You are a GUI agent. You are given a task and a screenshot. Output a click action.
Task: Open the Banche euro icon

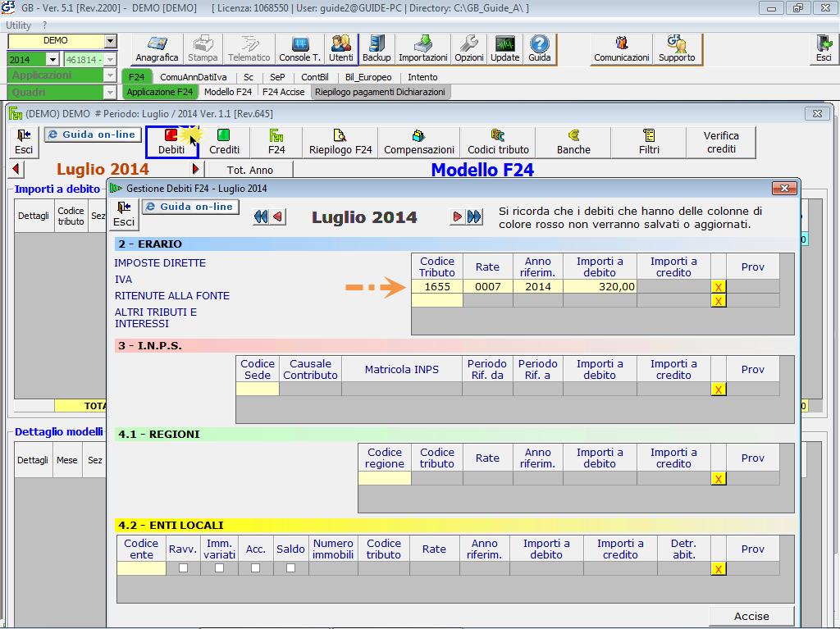[573, 142]
